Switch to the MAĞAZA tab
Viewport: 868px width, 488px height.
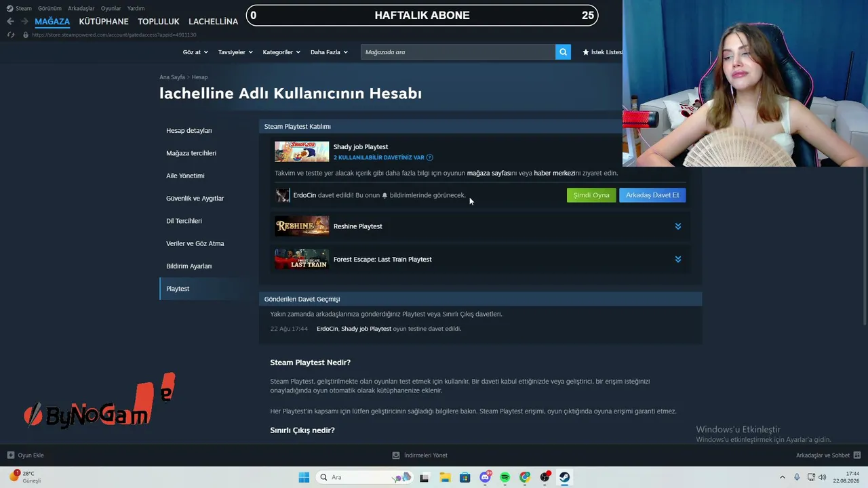[52, 22]
